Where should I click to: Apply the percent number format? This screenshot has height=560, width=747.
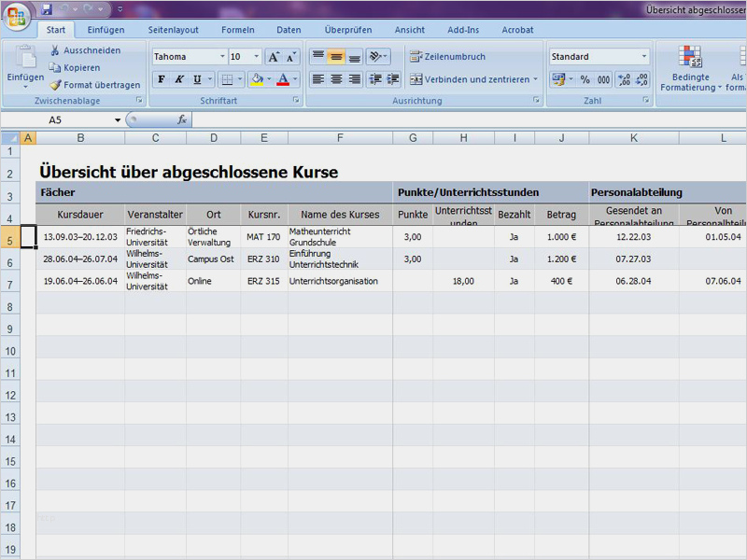[585, 80]
